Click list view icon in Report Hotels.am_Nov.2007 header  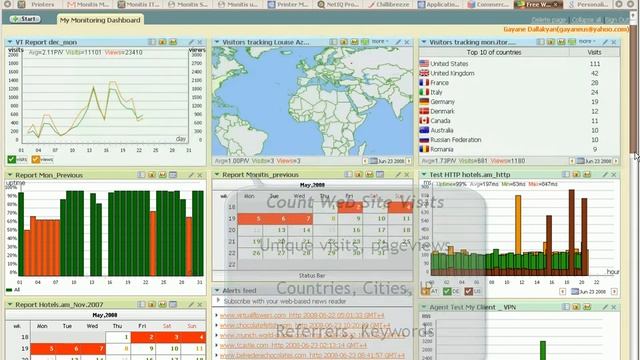[x=141, y=304]
